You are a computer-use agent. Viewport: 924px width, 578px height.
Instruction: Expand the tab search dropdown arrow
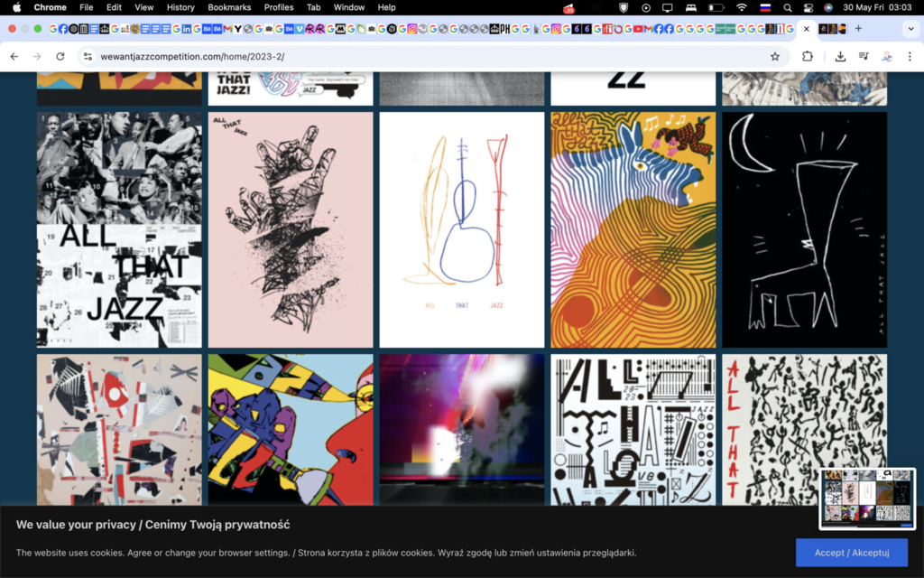[x=910, y=29]
